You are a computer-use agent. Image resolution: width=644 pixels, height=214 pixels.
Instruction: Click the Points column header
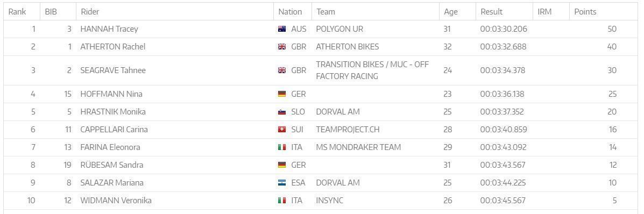click(585, 12)
